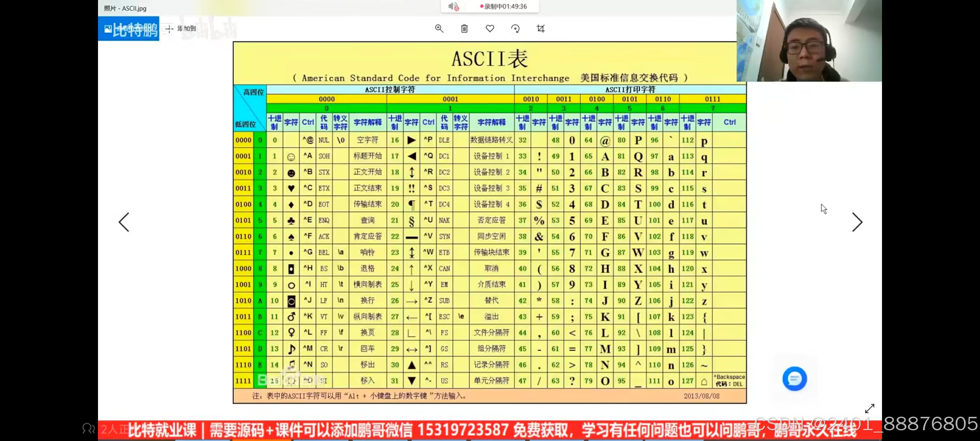Click the 照片 - ASCII.jpg window title

[125, 8]
